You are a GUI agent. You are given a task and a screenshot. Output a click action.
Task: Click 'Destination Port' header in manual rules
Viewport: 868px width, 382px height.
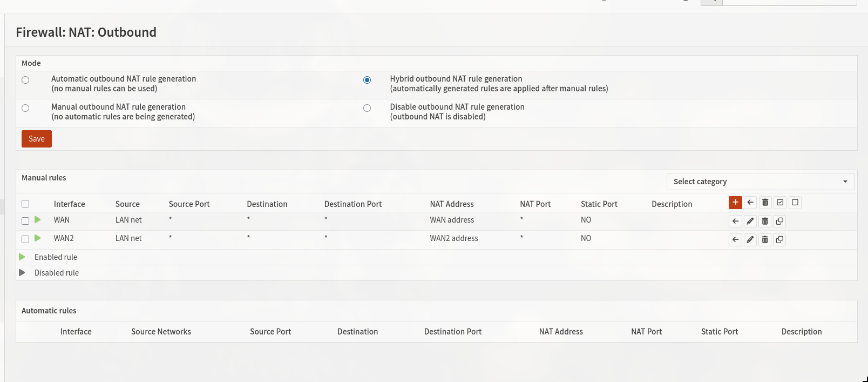click(353, 204)
